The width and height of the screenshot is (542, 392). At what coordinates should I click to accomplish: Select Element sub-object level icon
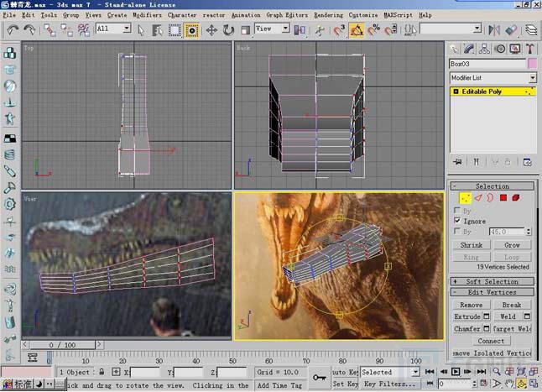(x=516, y=198)
